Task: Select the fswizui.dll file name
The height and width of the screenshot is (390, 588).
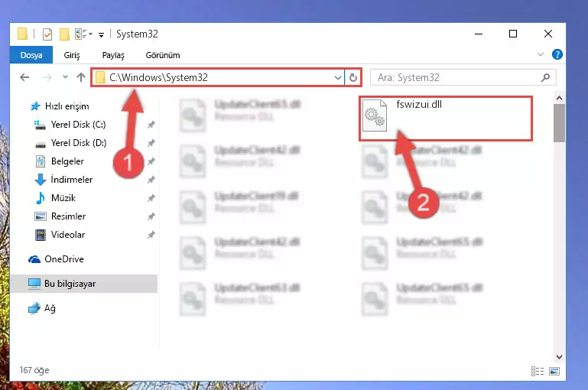Action: point(419,104)
